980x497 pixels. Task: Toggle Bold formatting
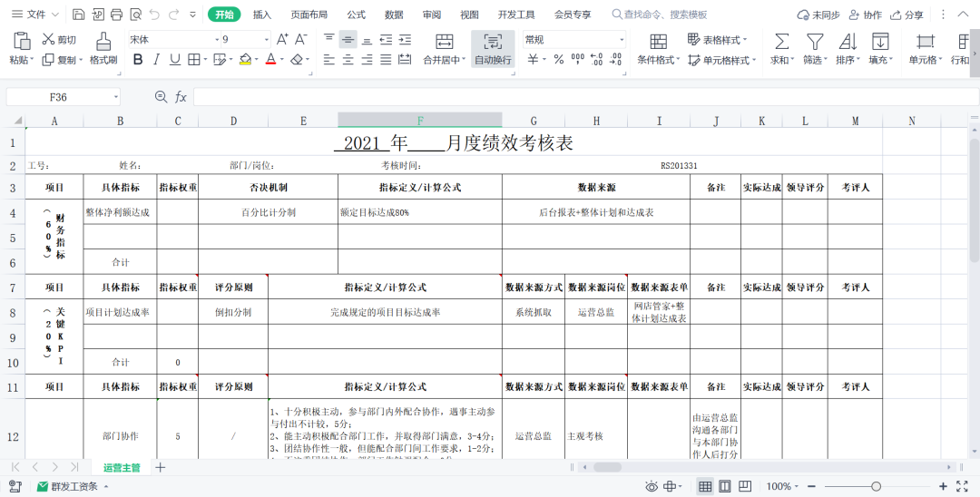point(138,59)
